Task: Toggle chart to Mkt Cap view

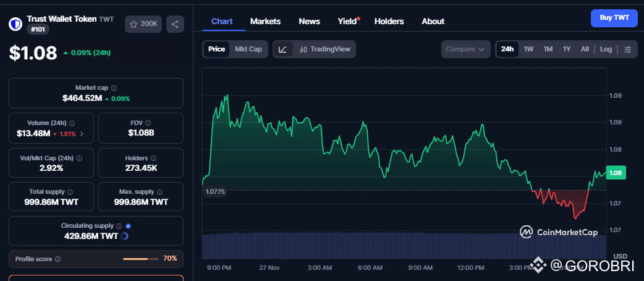Action: point(248,50)
